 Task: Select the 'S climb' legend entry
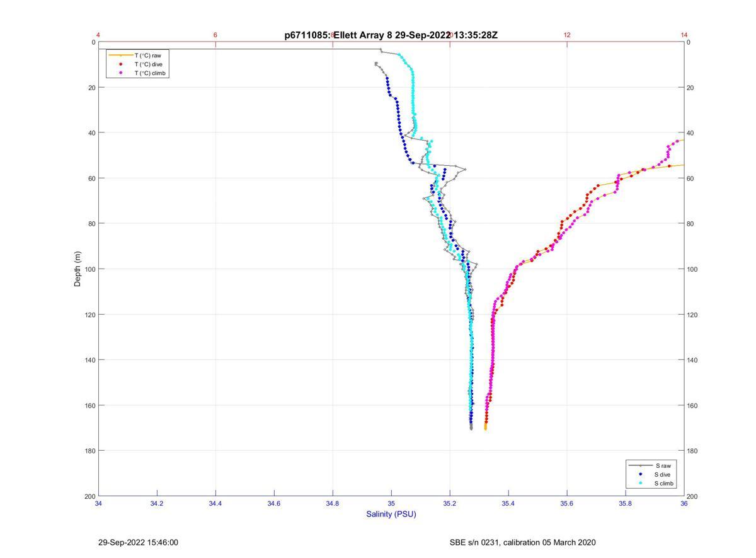[x=665, y=484]
